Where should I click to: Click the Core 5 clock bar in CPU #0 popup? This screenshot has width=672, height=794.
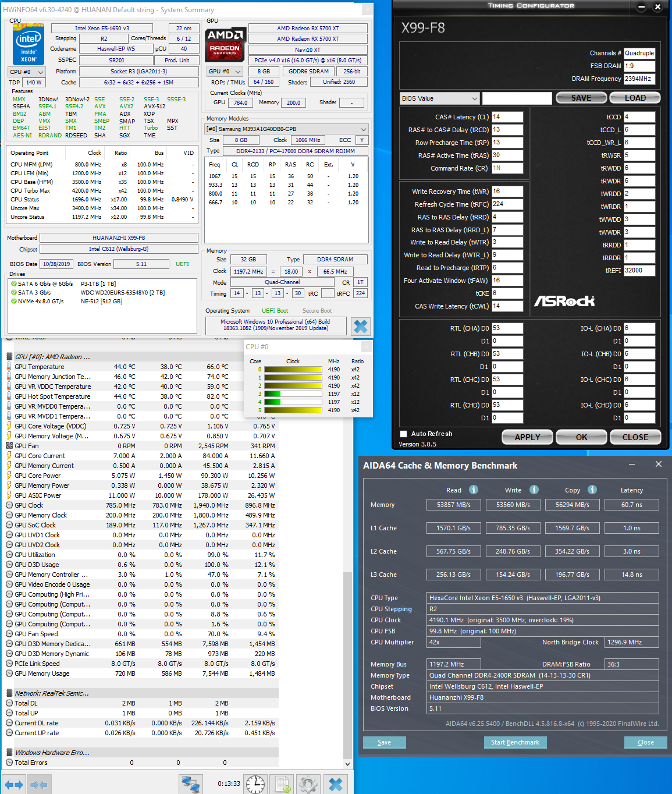293,410
